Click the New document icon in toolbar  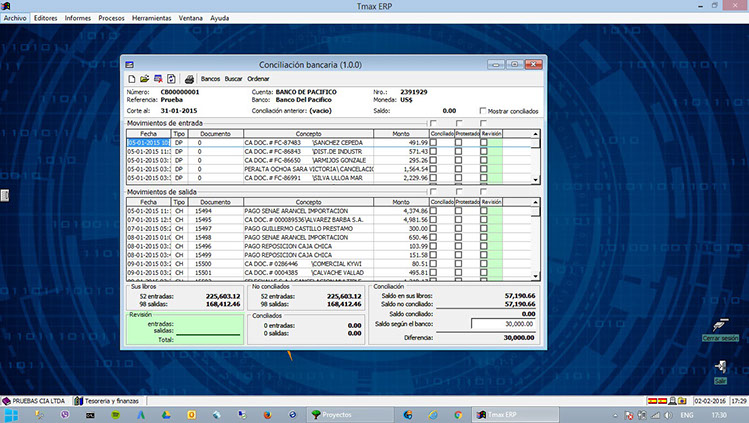[x=130, y=78]
